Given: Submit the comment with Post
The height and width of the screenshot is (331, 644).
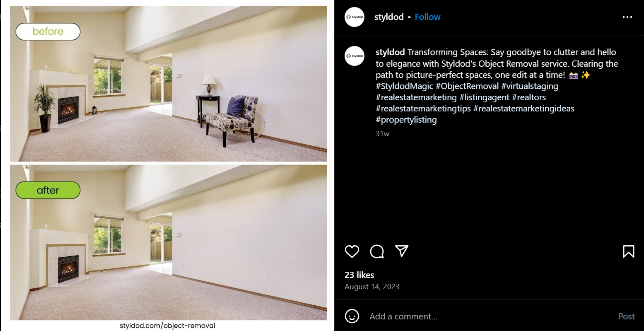Looking at the screenshot, I should click(626, 317).
